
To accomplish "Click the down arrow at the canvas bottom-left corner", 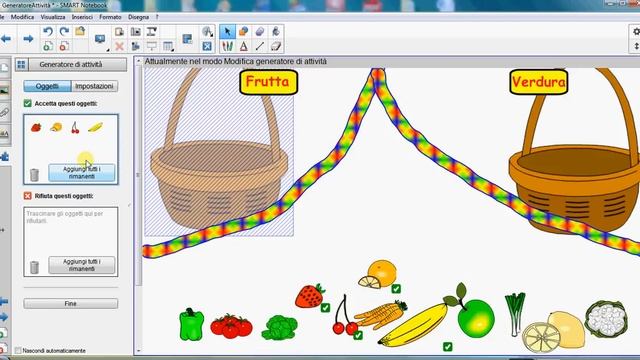I will 138,351.
